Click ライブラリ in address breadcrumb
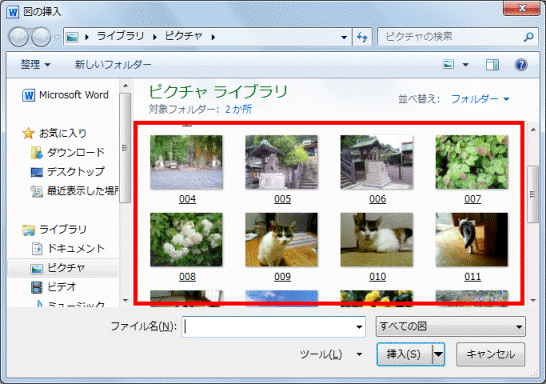Screen dimensions: 546x384 point(120,36)
